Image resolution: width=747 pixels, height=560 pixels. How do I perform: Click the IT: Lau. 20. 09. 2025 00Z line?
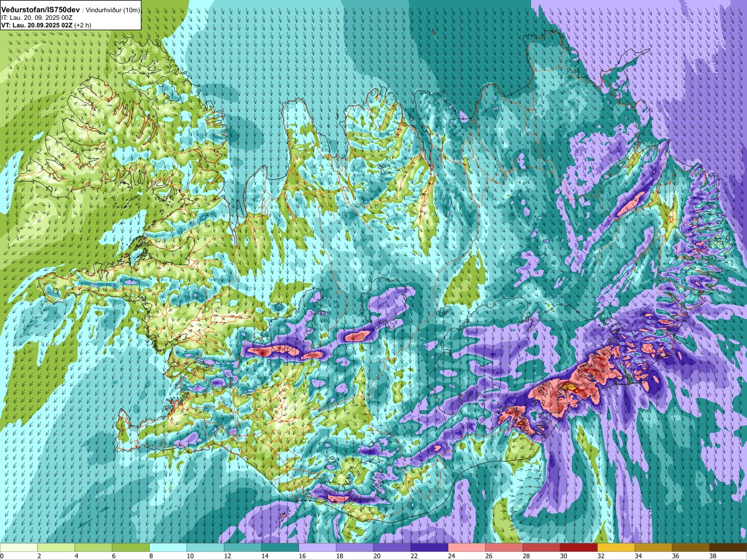tap(37, 17)
